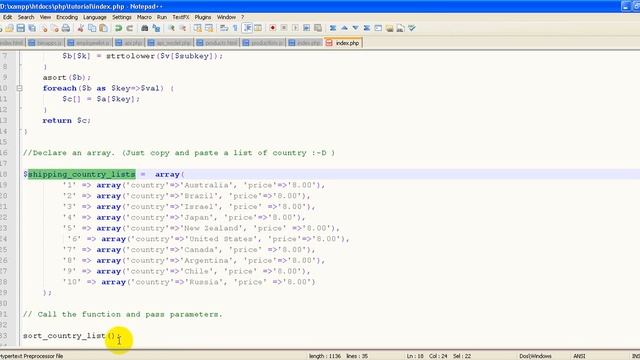640x360 pixels.
Task: Open the View menu
Action: tap(45, 17)
